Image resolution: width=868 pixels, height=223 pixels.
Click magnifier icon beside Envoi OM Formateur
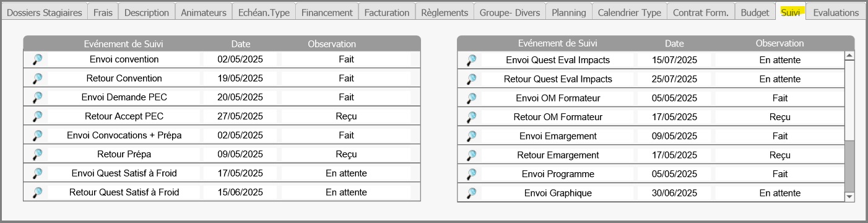pos(471,98)
